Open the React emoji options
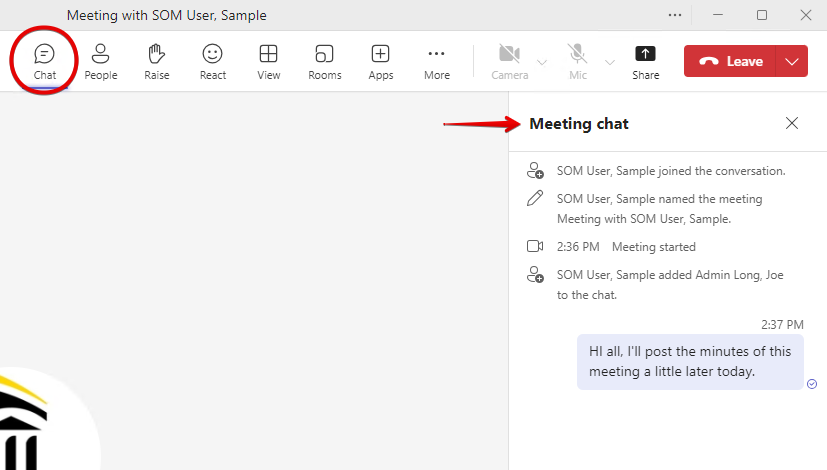The height and width of the screenshot is (470, 827). [x=212, y=60]
